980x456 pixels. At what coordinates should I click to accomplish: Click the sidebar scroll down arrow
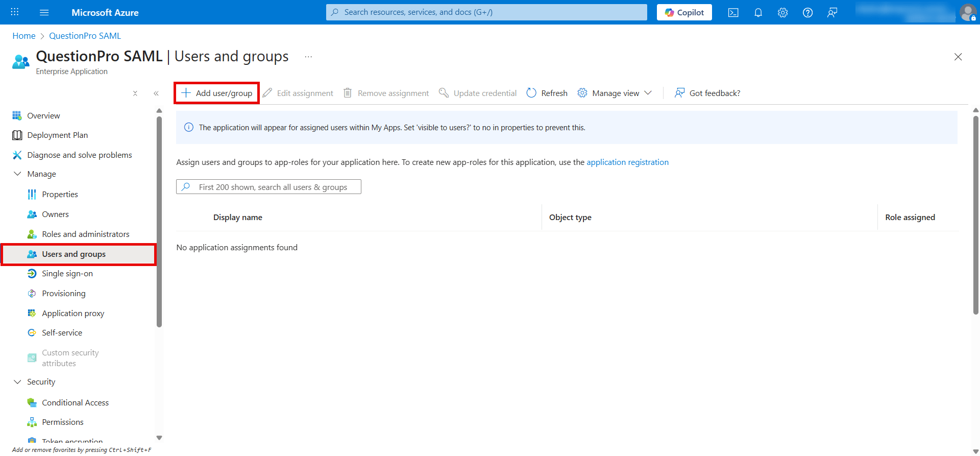(x=159, y=438)
